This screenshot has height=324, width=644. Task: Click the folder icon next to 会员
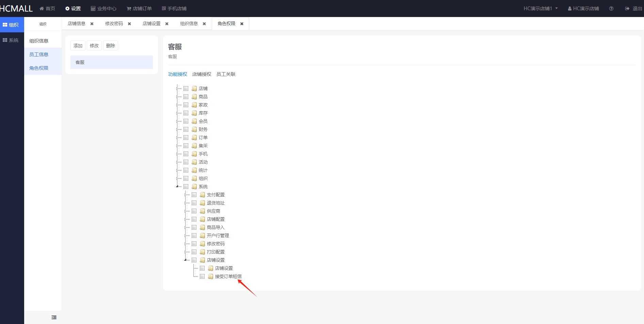pos(194,121)
